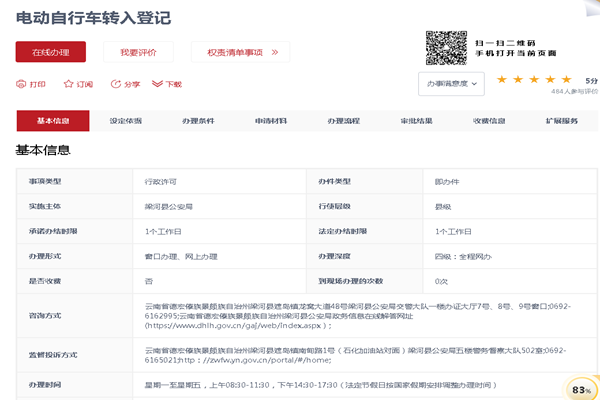This screenshot has width=600, height=400.
Task: Select the 申请材料 tab
Action: [270, 121]
